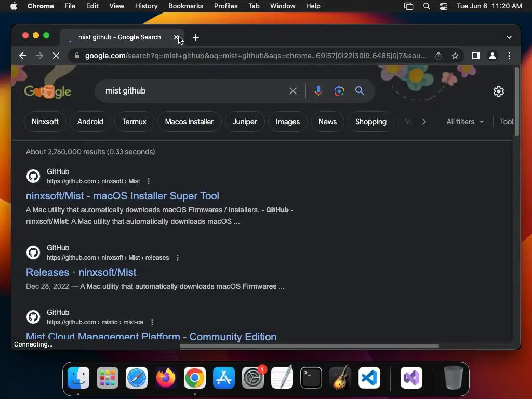This screenshot has width=532, height=399.
Task: Open Spotlight search in menu bar
Action: click(427, 6)
